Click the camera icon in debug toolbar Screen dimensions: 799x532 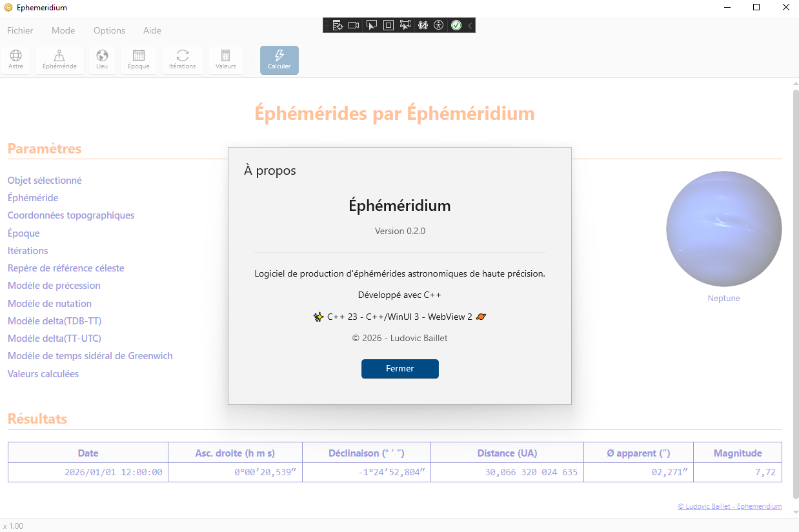click(354, 25)
